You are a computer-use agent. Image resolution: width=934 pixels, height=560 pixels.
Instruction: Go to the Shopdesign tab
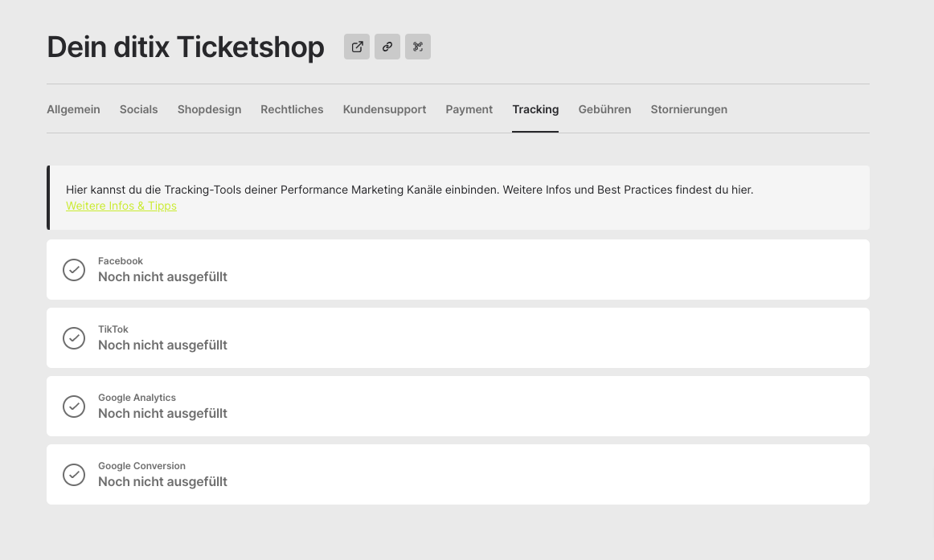209,109
